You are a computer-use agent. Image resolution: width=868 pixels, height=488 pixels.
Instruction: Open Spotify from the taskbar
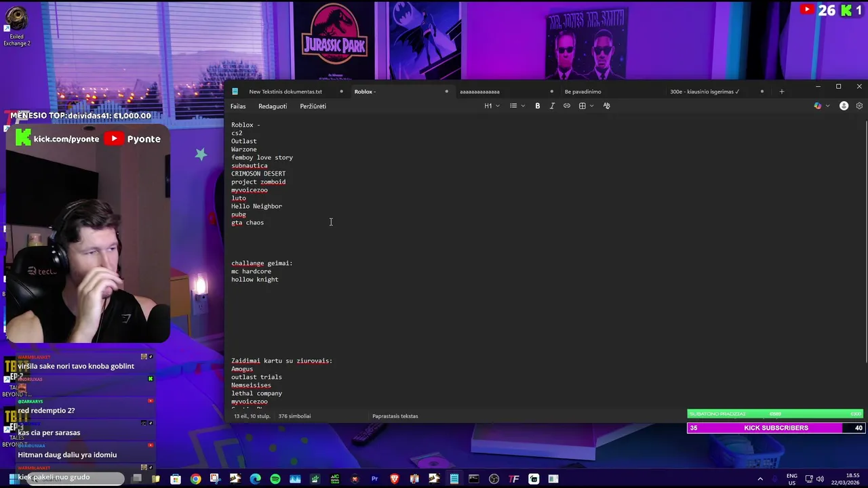(x=275, y=479)
